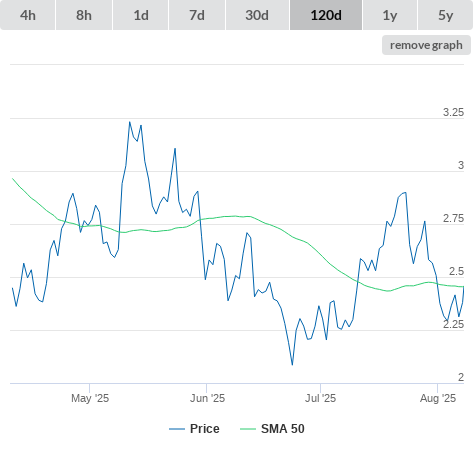The width and height of the screenshot is (474, 455).
Task: Switch to the 8h time range
Action: (x=84, y=15)
